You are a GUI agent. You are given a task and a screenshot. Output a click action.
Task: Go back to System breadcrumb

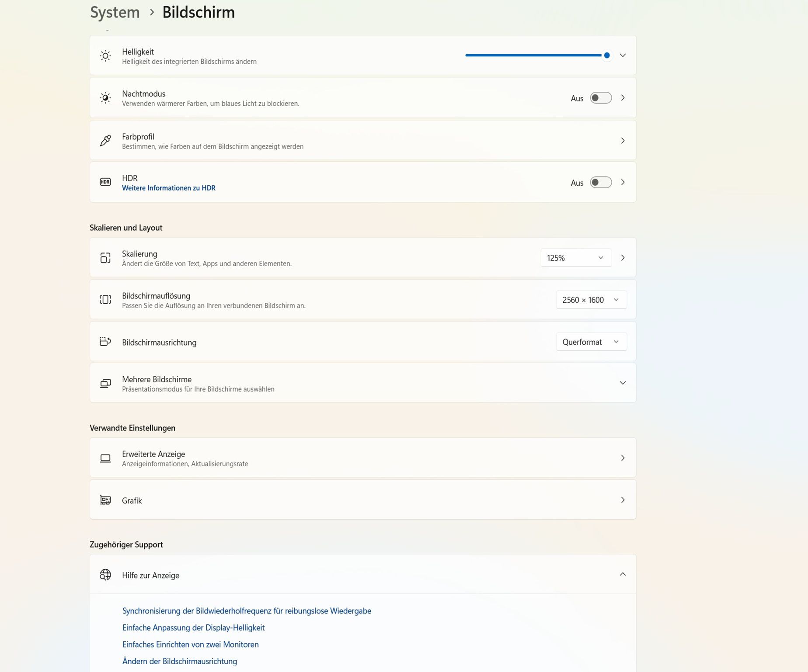[x=115, y=12]
